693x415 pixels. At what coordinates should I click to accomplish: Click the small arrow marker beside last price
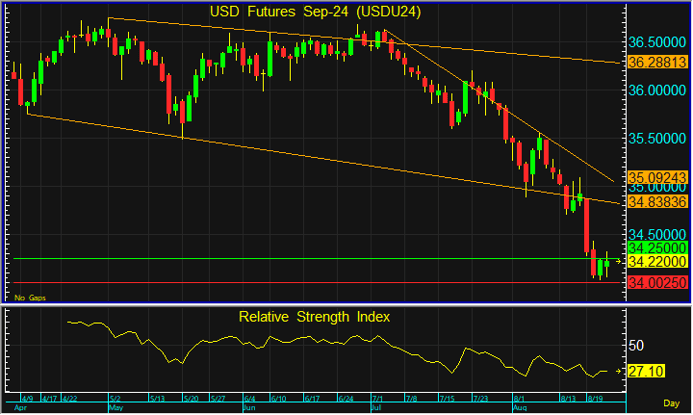[x=620, y=260]
